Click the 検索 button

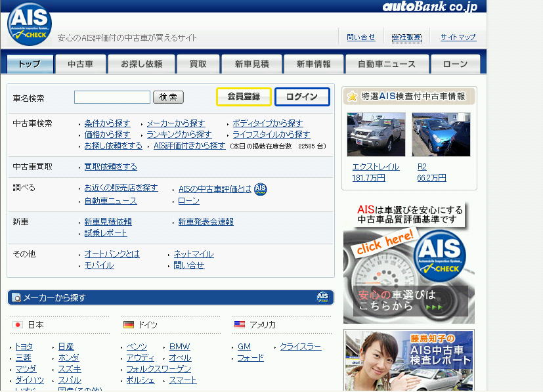[x=168, y=97]
